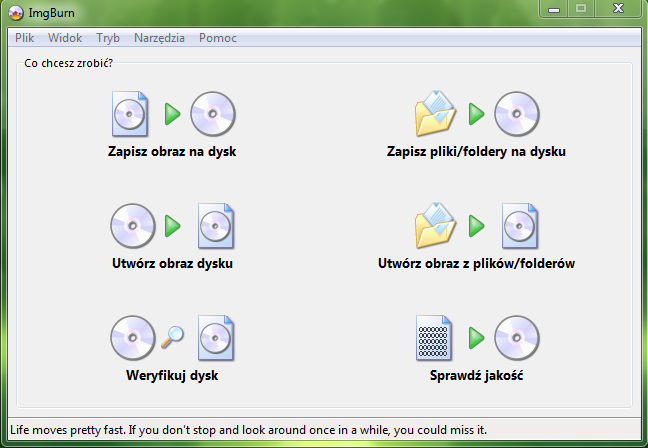
Task: Open the Narzędzia menu
Action: point(159,38)
